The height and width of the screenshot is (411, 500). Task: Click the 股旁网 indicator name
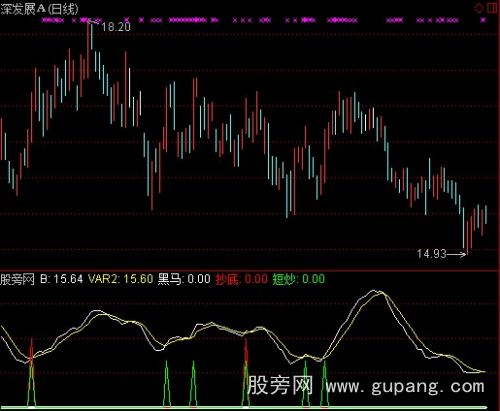pyautogui.click(x=17, y=279)
